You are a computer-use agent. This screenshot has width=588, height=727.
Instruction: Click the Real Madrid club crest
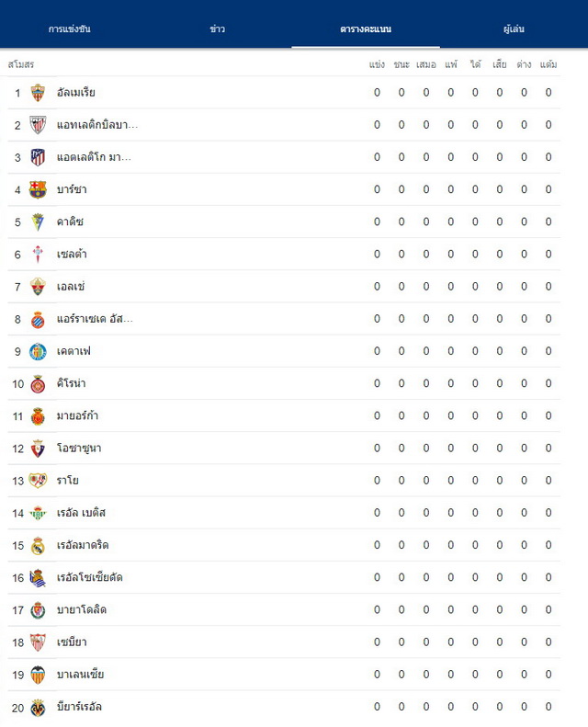38,545
